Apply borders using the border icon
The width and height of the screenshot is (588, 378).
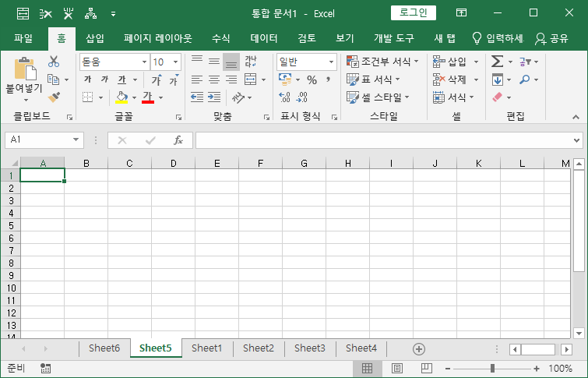click(87, 97)
